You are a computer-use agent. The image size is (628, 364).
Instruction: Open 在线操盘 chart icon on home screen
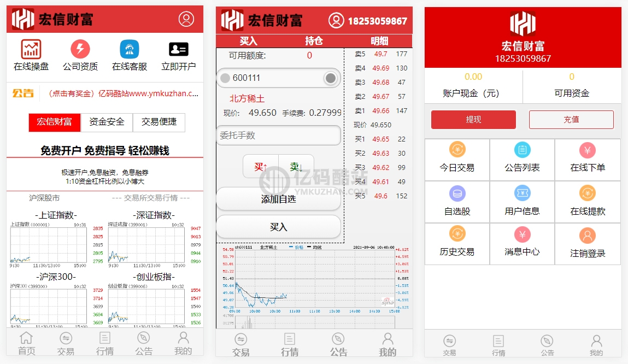point(31,49)
